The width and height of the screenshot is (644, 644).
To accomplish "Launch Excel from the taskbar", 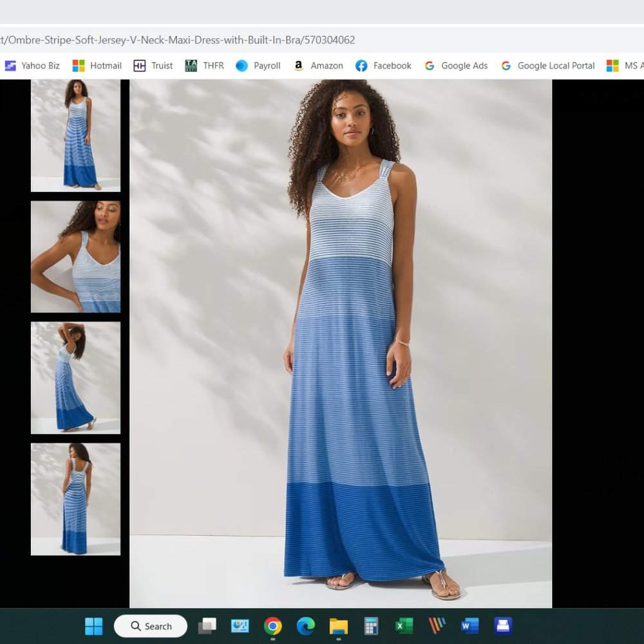I will 404,627.
